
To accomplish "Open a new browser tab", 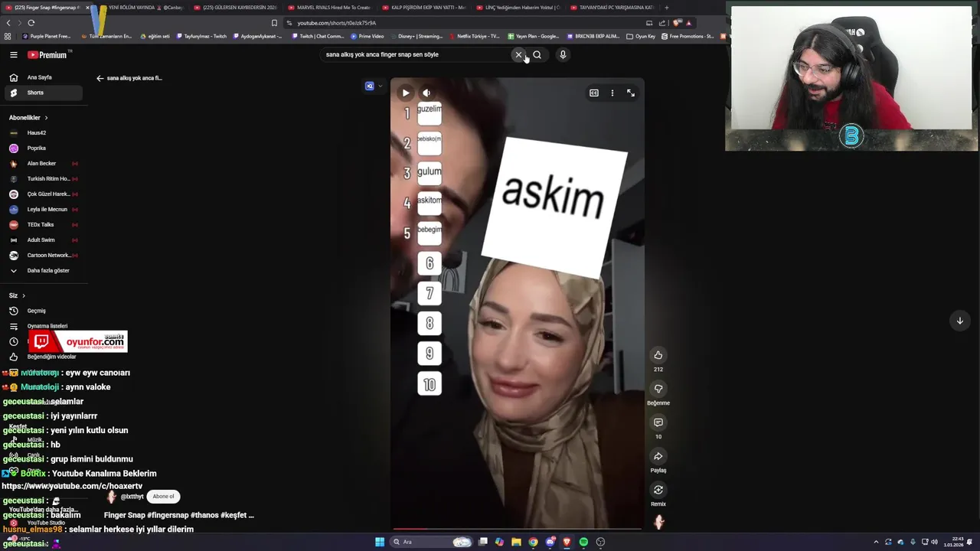I will 666,8.
